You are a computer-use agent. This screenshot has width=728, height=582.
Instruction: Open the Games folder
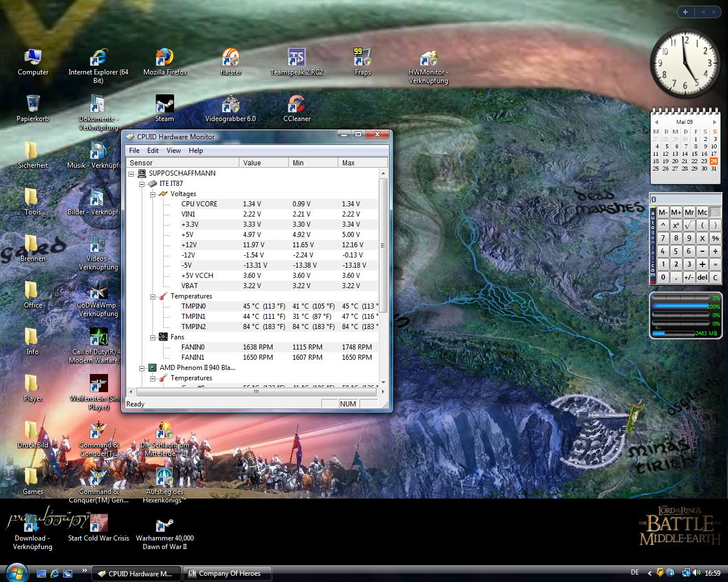tap(32, 482)
